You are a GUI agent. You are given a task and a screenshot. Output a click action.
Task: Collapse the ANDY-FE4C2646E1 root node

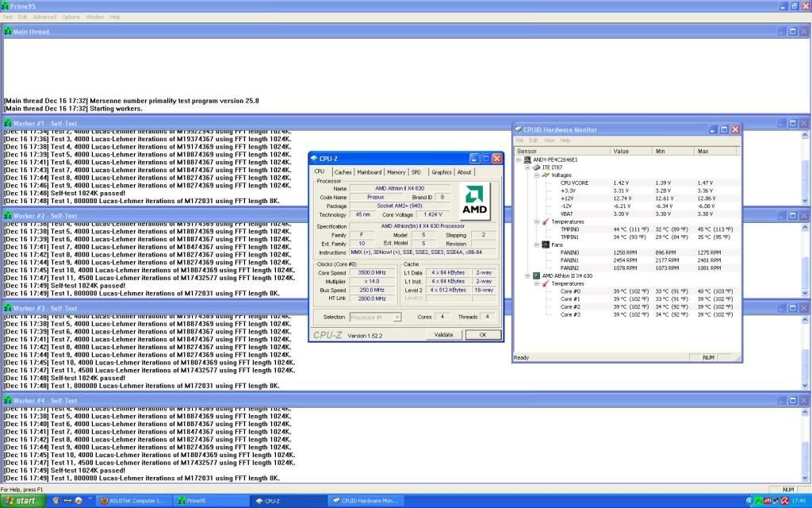coord(519,160)
